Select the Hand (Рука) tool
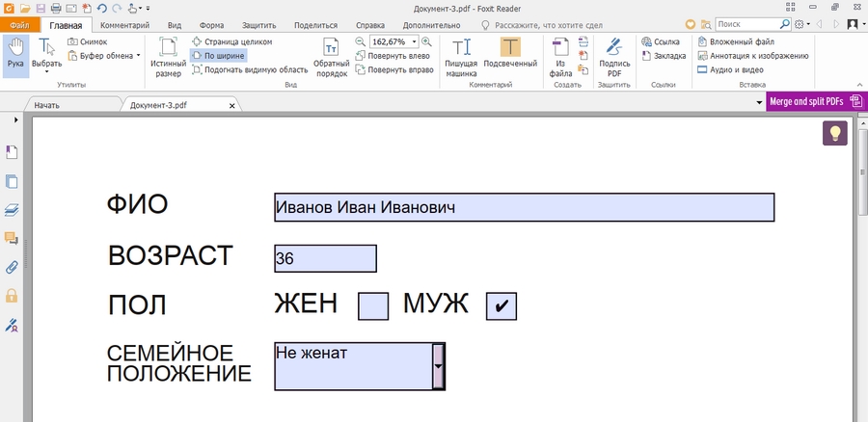This screenshot has height=422, width=868. point(15,55)
